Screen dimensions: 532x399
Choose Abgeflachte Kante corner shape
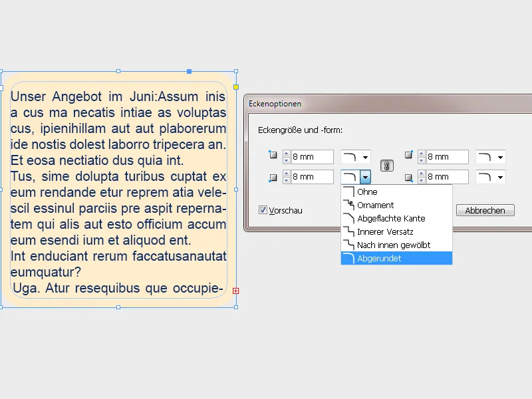tap(396, 218)
